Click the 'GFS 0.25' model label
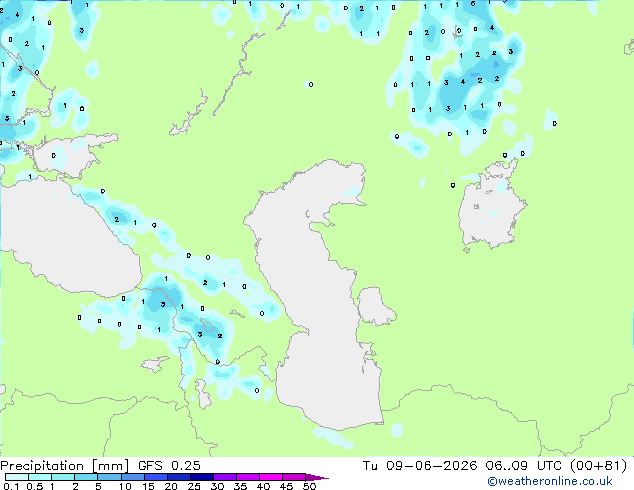 (169, 466)
